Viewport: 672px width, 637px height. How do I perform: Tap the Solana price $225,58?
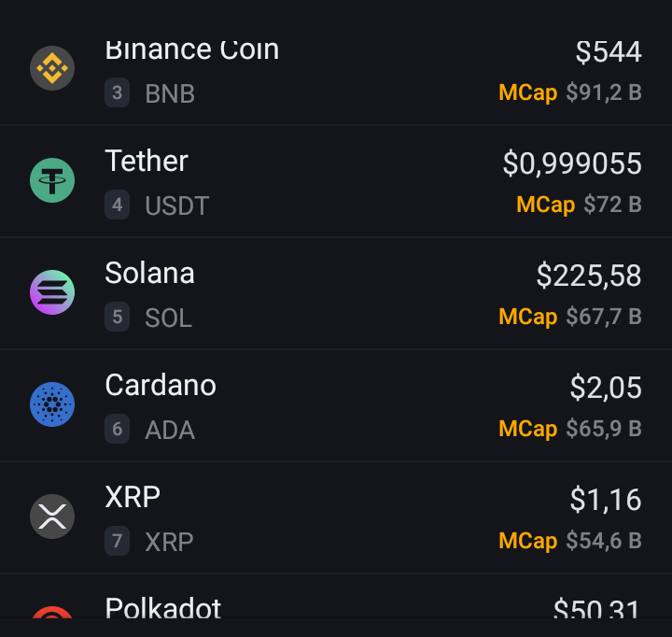589,276
